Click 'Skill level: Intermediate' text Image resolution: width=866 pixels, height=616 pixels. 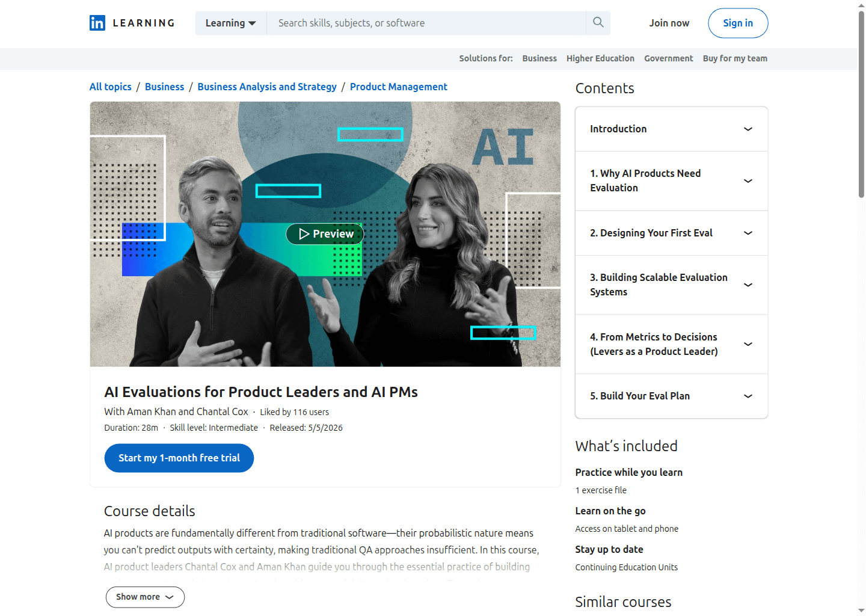click(x=213, y=428)
